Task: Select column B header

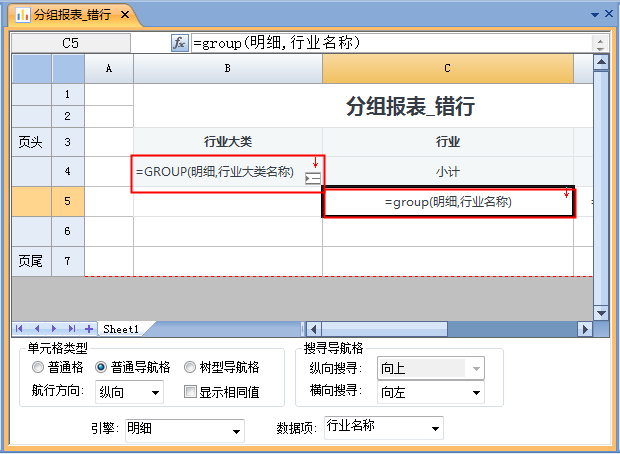Action: (228, 69)
